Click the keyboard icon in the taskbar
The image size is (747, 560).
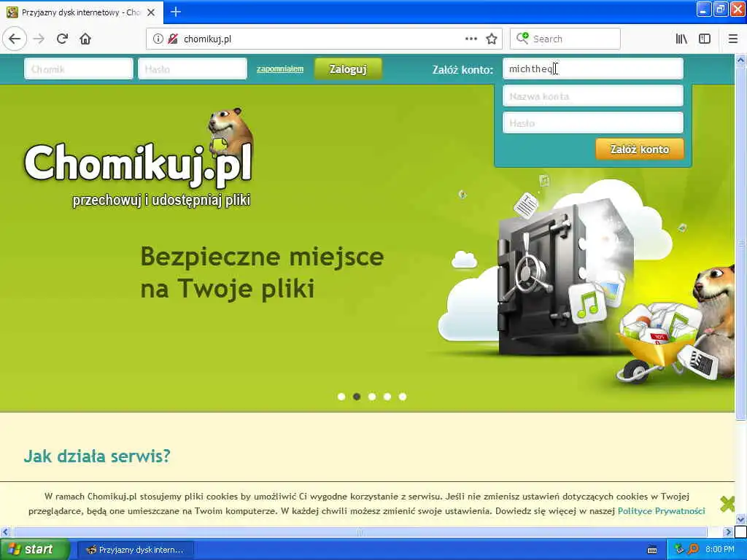pyautogui.click(x=652, y=550)
